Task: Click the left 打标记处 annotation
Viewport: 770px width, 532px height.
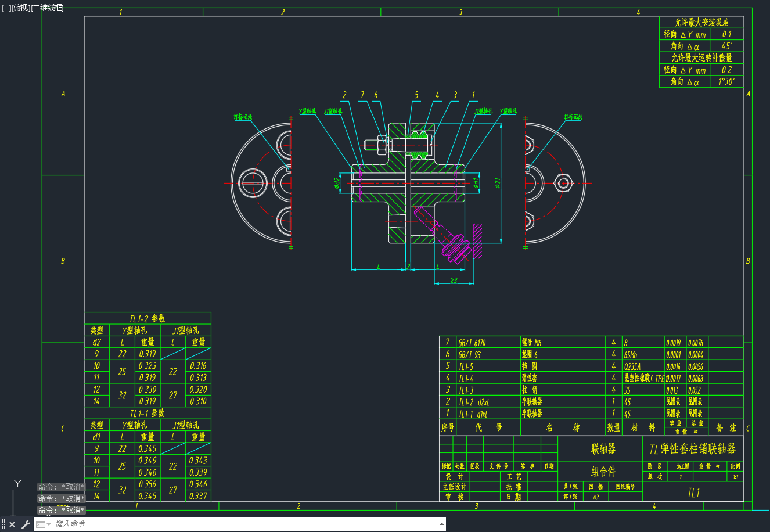Action: coord(243,117)
